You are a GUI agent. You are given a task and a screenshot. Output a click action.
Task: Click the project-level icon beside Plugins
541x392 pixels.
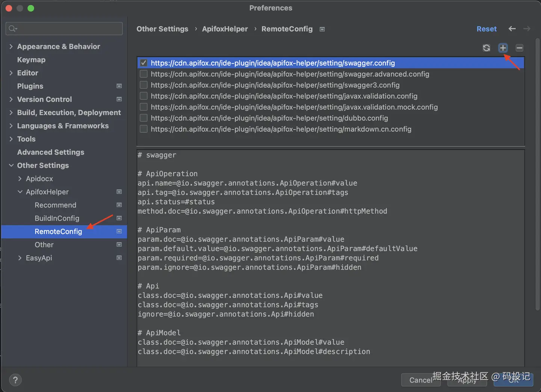(119, 86)
